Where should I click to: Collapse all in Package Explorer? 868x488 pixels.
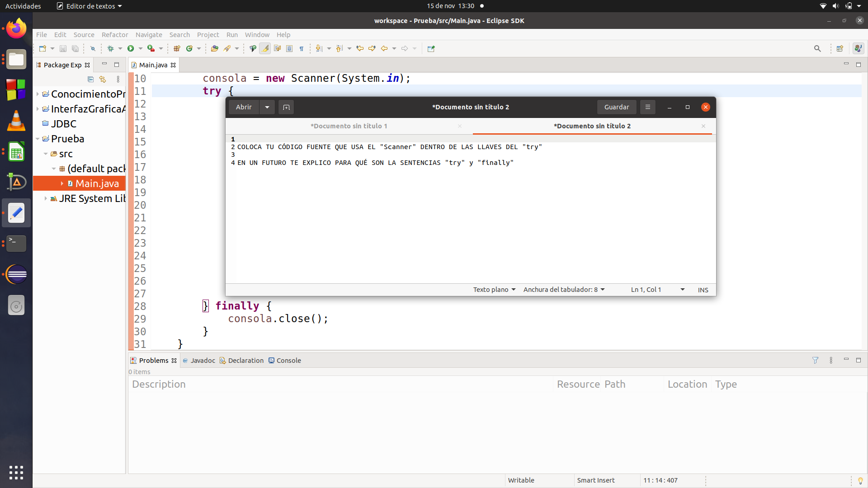tap(90, 80)
